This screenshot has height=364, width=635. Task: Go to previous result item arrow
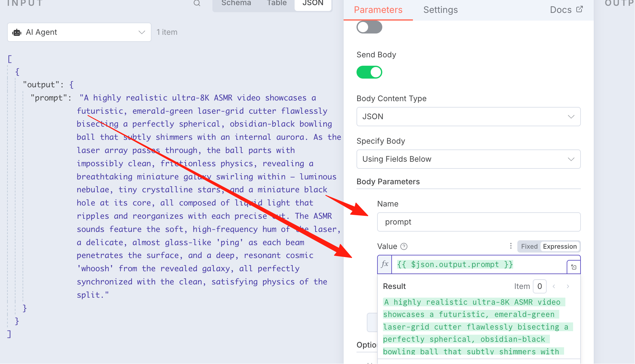[554, 286]
